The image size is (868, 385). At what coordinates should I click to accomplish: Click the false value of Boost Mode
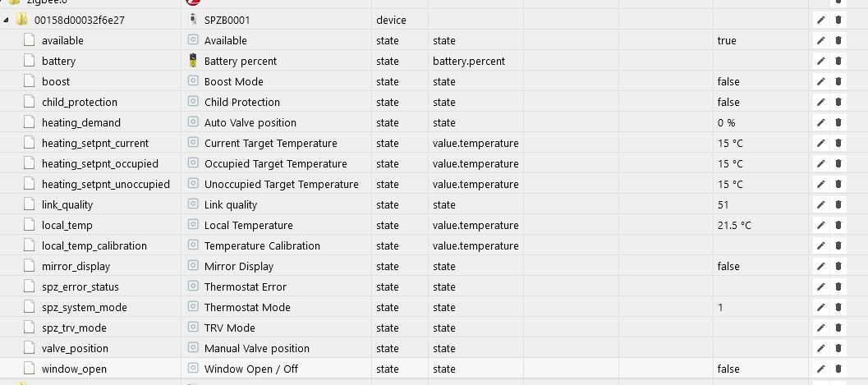728,81
